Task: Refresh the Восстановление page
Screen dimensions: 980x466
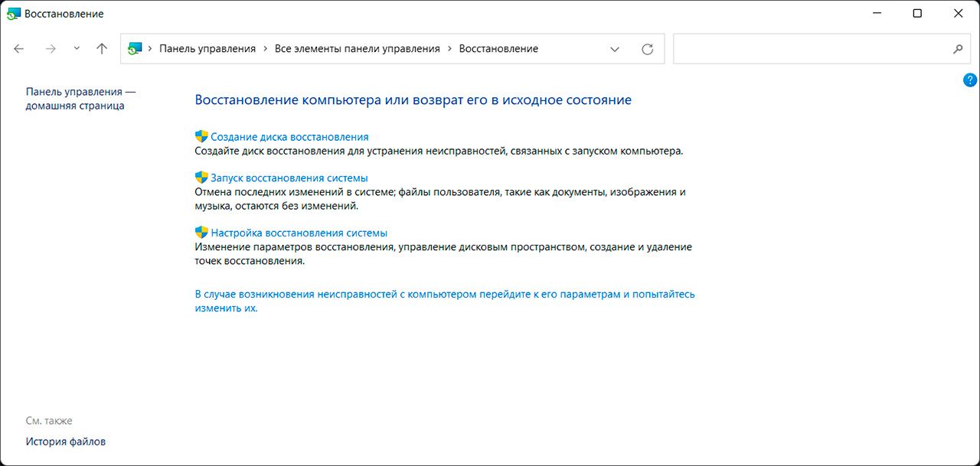Action: pyautogui.click(x=647, y=49)
